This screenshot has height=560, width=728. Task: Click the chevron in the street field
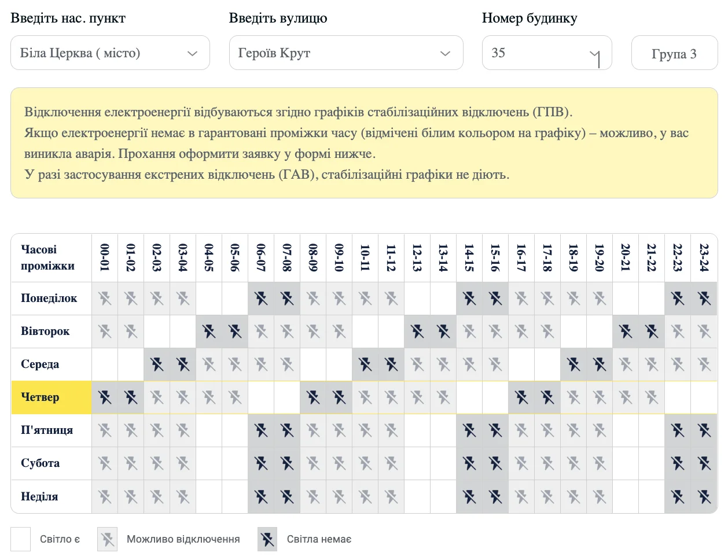(x=445, y=53)
